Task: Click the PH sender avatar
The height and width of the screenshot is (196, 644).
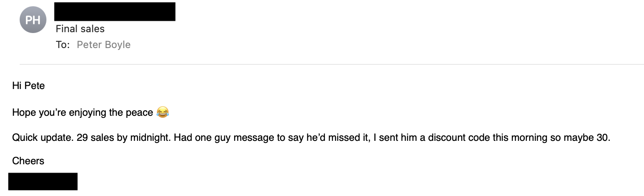Action: pyautogui.click(x=33, y=20)
